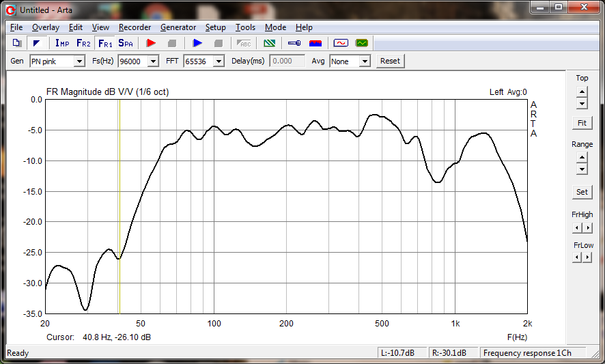
Task: Expand the Gen PN pink dropdown
Action: pos(79,61)
